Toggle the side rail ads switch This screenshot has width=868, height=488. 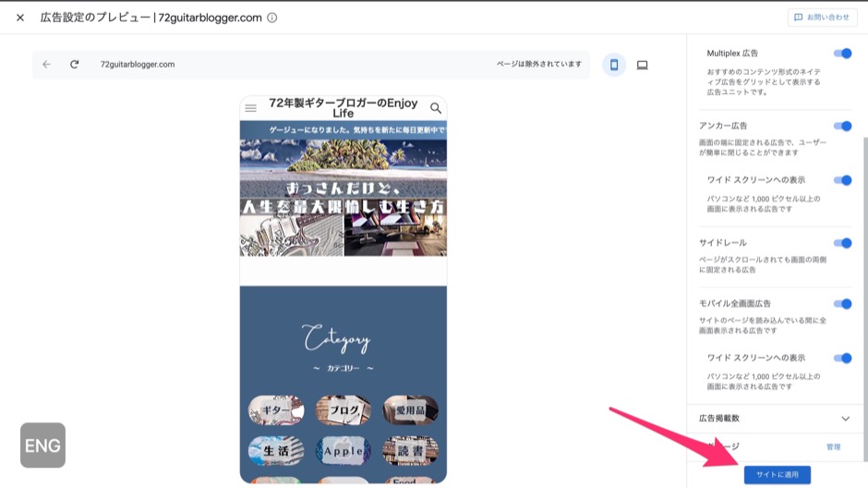(842, 243)
